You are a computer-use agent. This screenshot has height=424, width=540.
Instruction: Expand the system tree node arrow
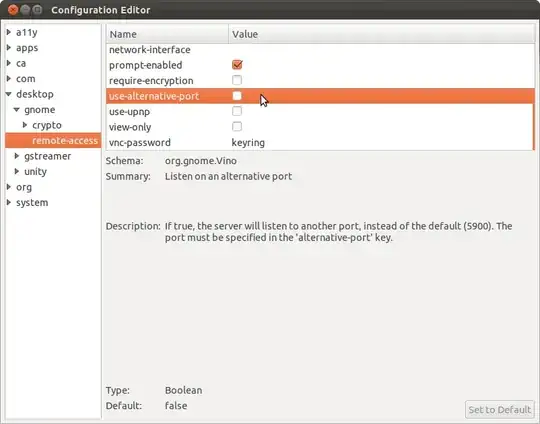pyautogui.click(x=9, y=202)
